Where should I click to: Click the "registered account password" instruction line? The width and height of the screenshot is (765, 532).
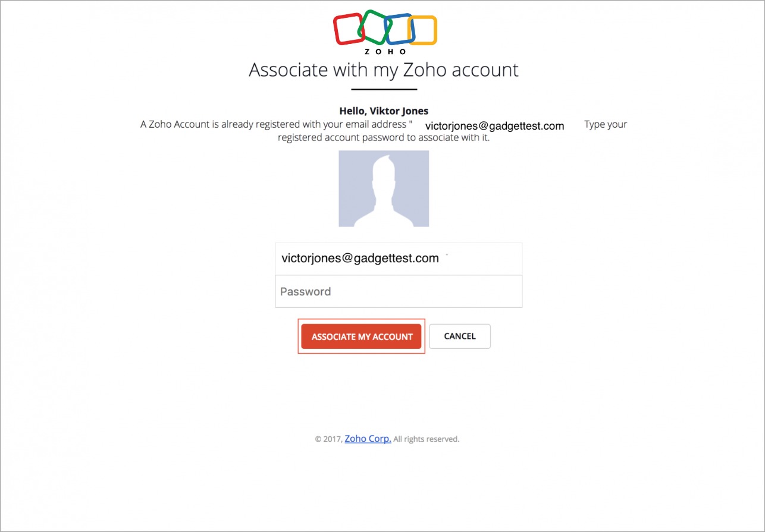384,138
